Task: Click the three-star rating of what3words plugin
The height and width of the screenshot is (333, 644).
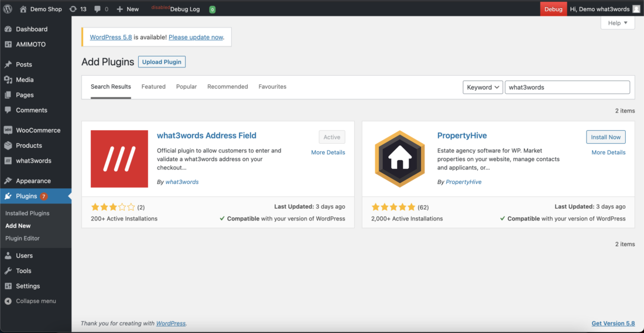Action: tap(113, 207)
